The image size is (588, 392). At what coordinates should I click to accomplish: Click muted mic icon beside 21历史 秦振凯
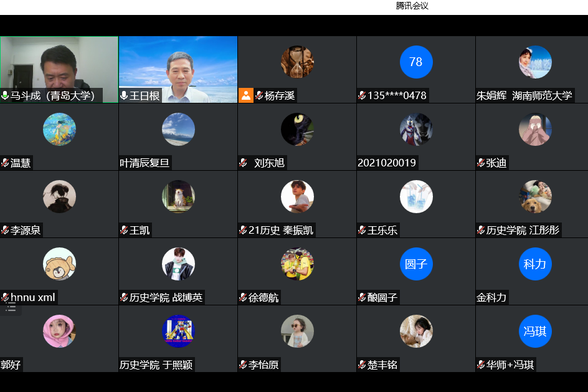pyautogui.click(x=243, y=230)
